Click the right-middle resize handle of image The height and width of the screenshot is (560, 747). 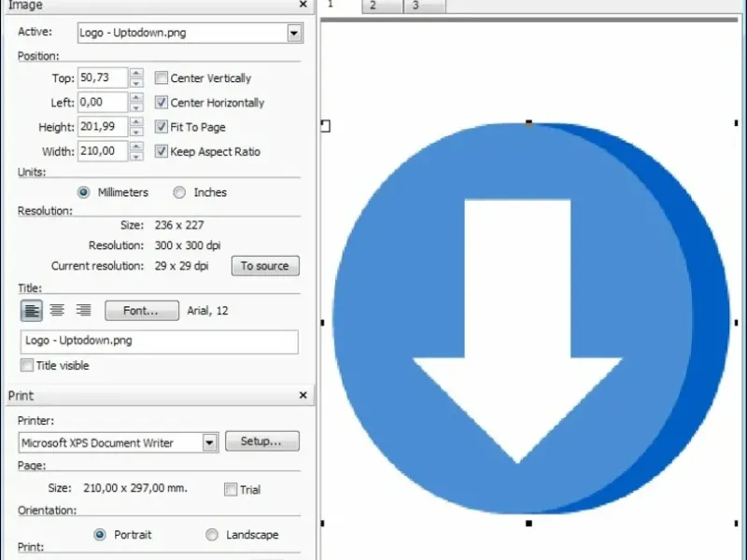[x=737, y=323]
